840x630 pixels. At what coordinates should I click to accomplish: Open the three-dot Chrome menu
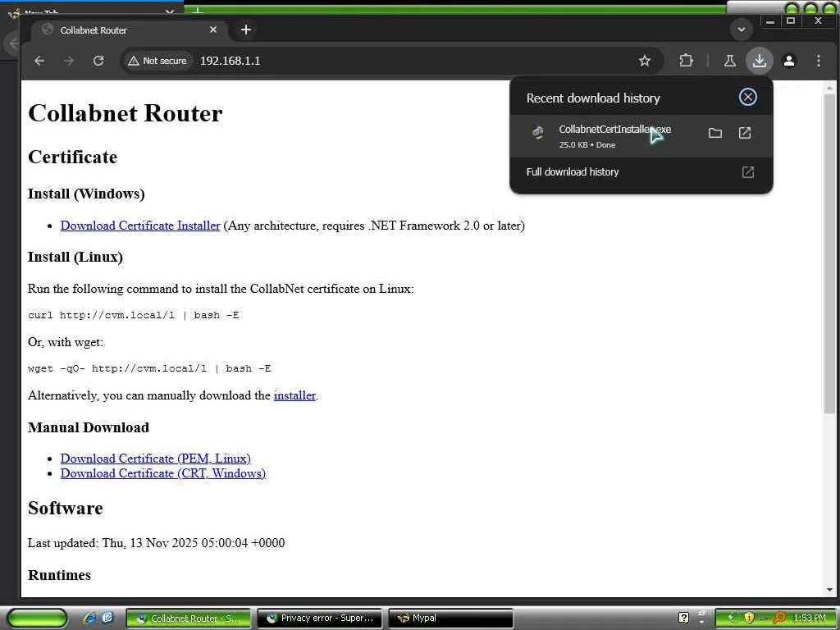(x=818, y=61)
